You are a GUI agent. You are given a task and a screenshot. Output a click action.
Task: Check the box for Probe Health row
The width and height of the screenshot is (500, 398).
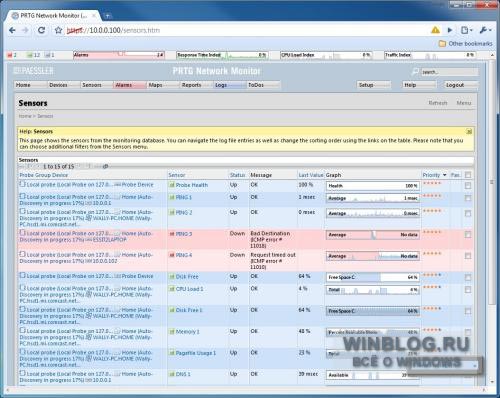tap(468, 186)
